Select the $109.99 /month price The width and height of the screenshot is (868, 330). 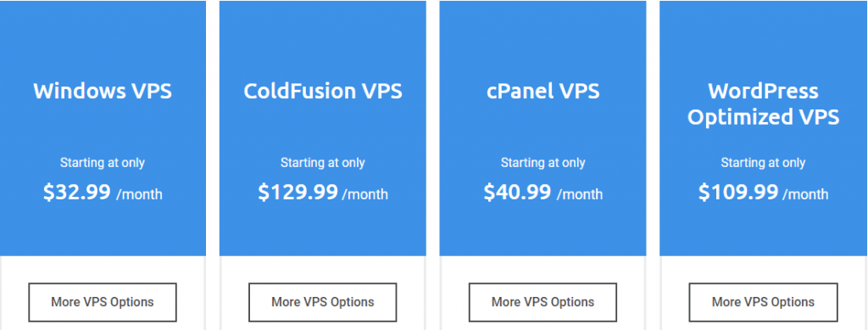tap(763, 192)
